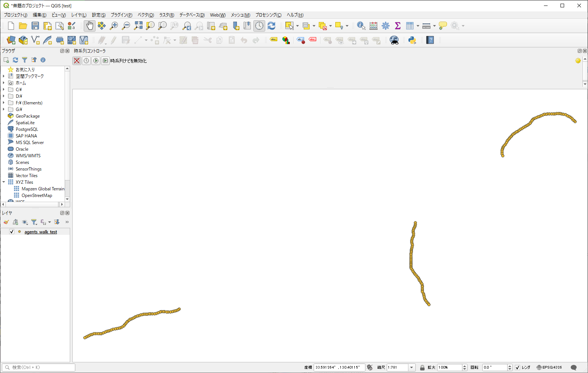Click the search locator input field
Screen dimensions: 588x373
tap(40, 367)
